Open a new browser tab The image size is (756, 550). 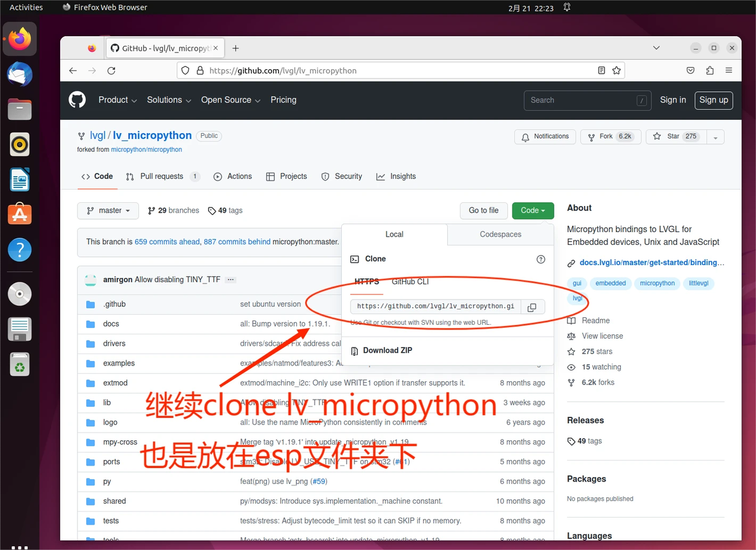[x=235, y=48]
